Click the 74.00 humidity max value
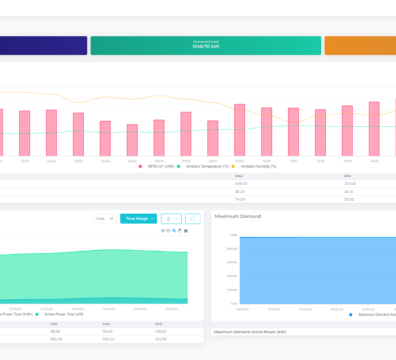 coord(240,199)
